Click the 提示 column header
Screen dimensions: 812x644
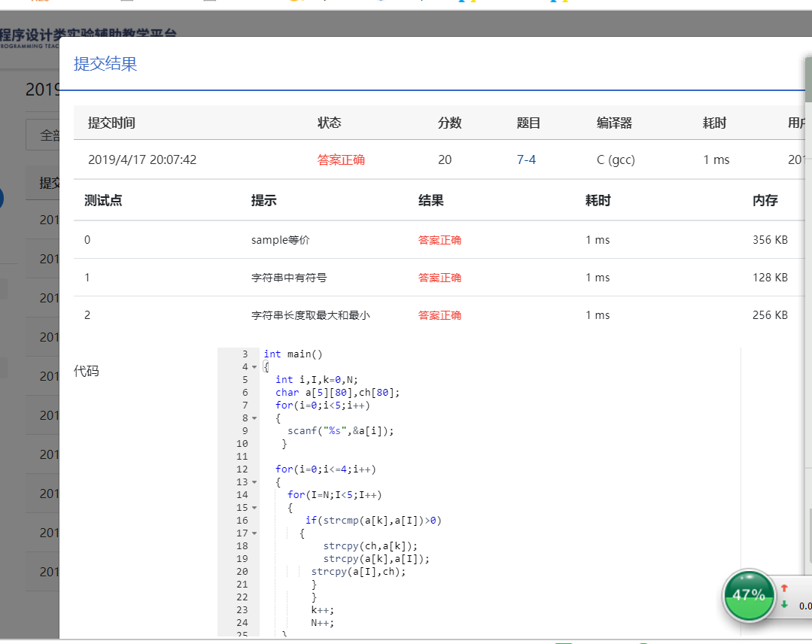point(263,200)
